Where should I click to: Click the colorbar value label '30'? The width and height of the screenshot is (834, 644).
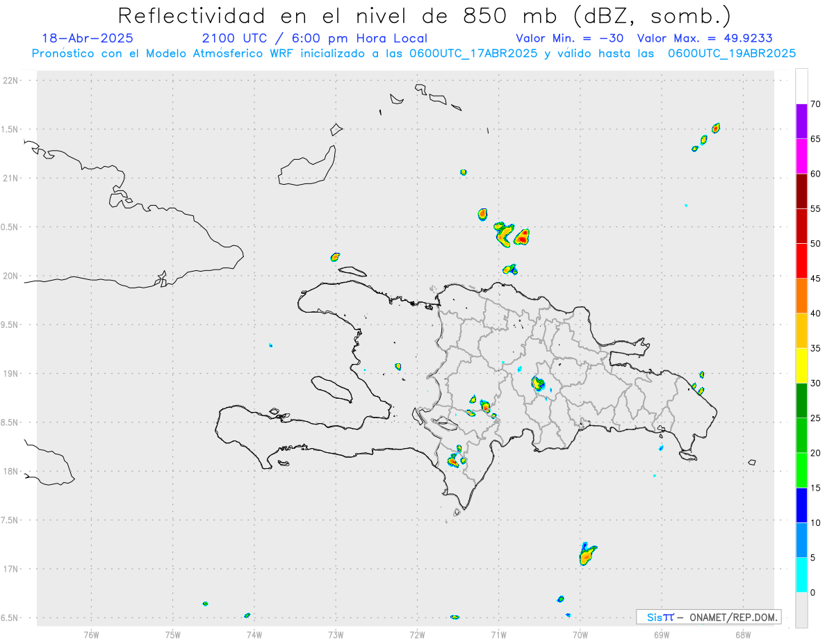(x=815, y=383)
